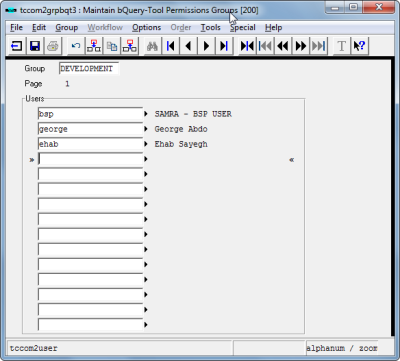Click the new group icon left of copy
Image resolution: width=400 pixels, height=361 pixels.
pyautogui.click(x=94, y=46)
